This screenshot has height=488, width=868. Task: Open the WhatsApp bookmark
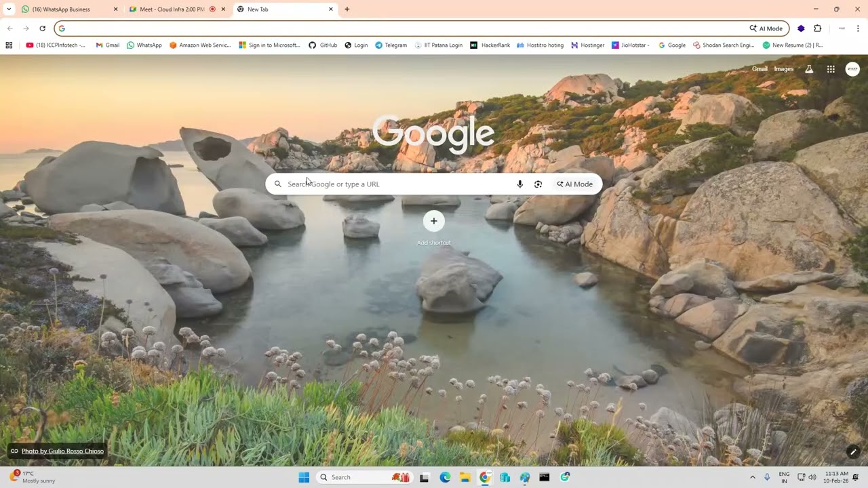coord(144,45)
